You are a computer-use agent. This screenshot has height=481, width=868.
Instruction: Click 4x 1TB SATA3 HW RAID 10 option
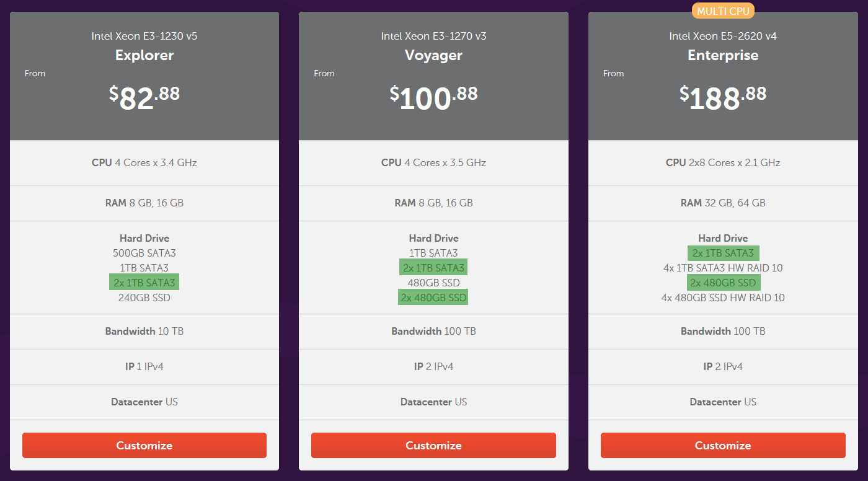(723, 268)
